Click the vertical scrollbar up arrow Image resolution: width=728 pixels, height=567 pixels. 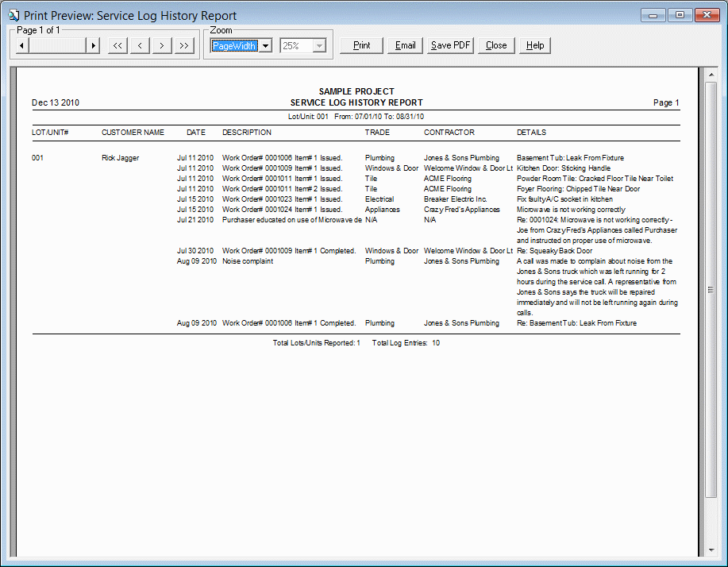coord(711,75)
